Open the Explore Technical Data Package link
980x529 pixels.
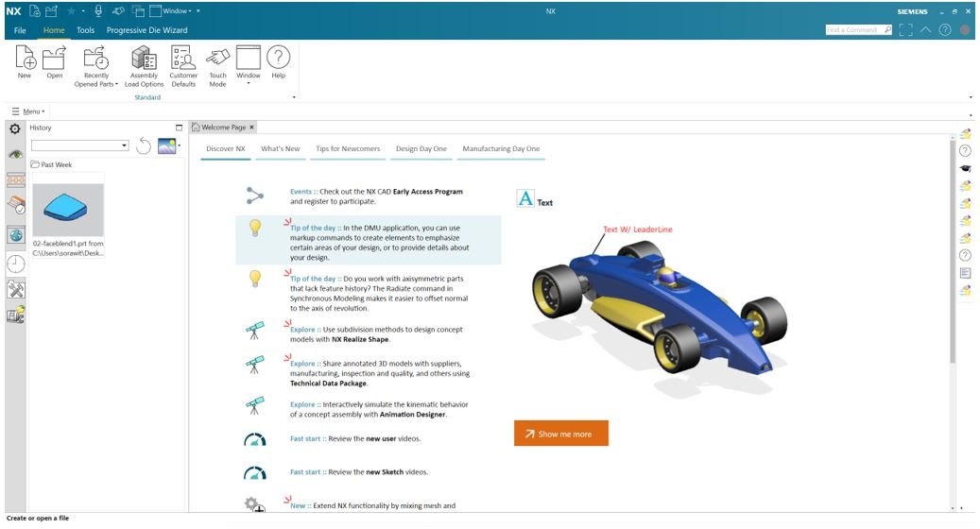click(x=379, y=373)
